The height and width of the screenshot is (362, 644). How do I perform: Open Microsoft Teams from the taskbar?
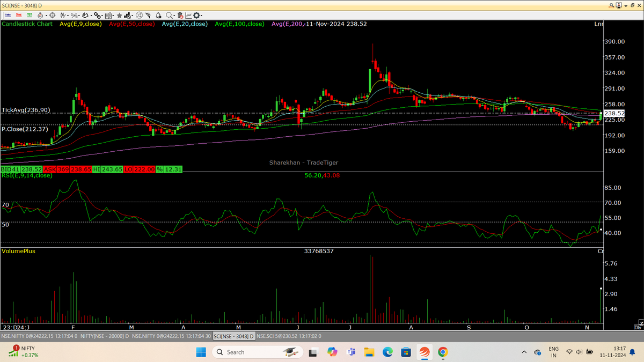click(352, 352)
